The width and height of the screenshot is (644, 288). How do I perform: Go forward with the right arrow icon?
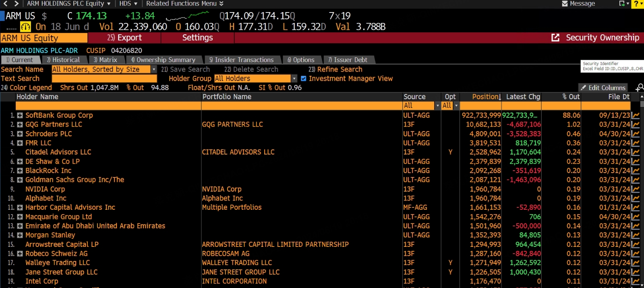pyautogui.click(x=17, y=4)
